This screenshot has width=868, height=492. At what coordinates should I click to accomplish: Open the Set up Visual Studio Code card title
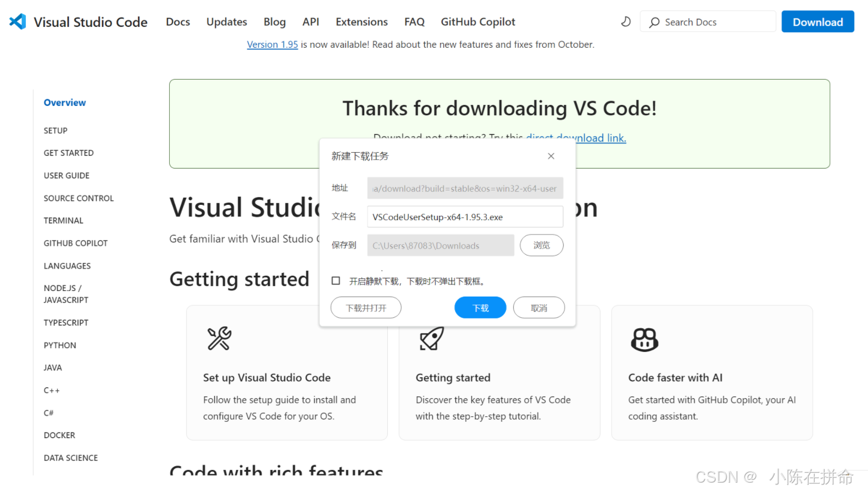coord(267,378)
